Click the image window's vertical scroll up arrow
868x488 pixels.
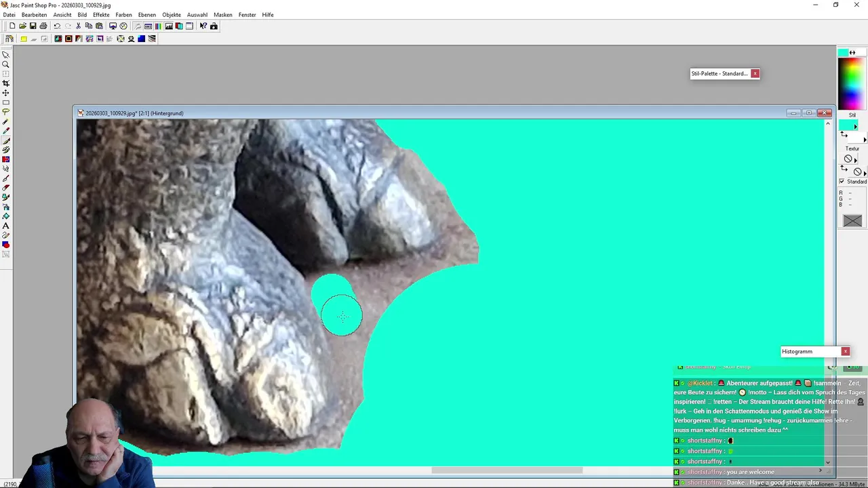(828, 123)
